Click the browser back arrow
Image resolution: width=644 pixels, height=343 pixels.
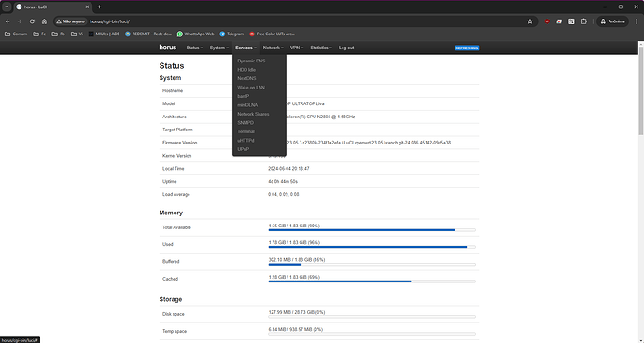pos(7,21)
